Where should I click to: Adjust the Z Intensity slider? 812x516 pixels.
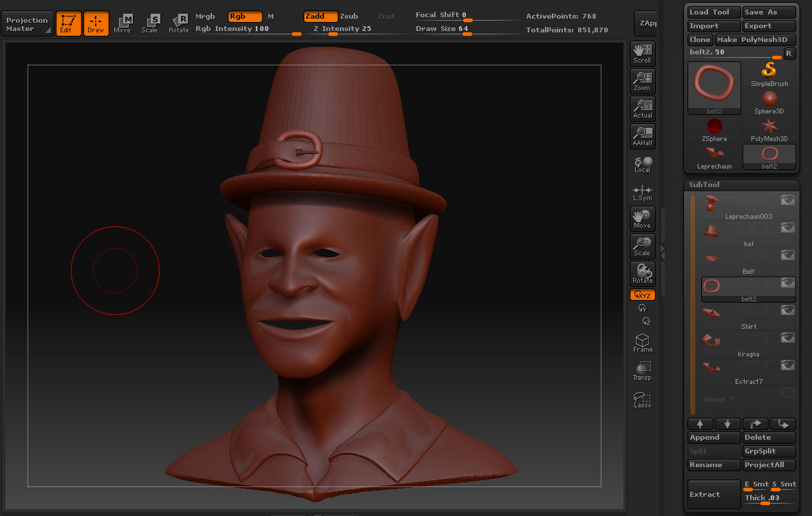(333, 34)
